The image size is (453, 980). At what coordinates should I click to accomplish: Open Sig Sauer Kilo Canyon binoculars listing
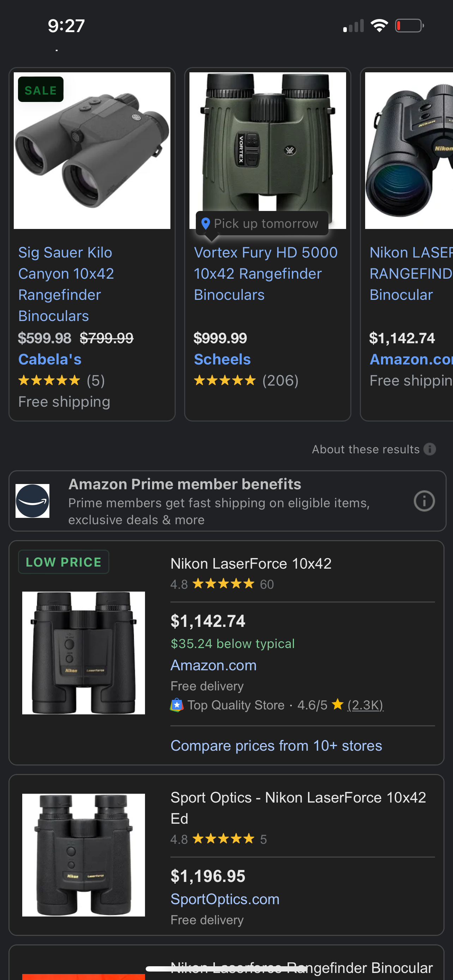pyautogui.click(x=65, y=284)
